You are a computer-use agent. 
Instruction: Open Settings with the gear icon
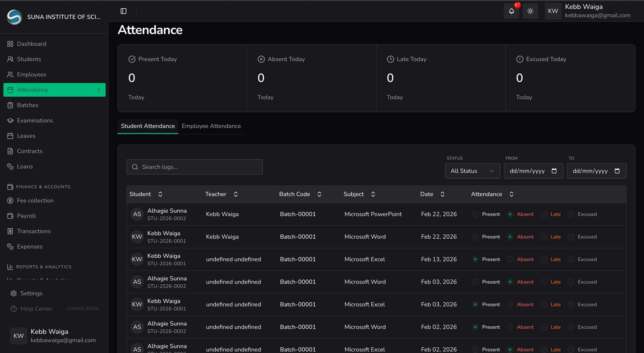click(13, 293)
